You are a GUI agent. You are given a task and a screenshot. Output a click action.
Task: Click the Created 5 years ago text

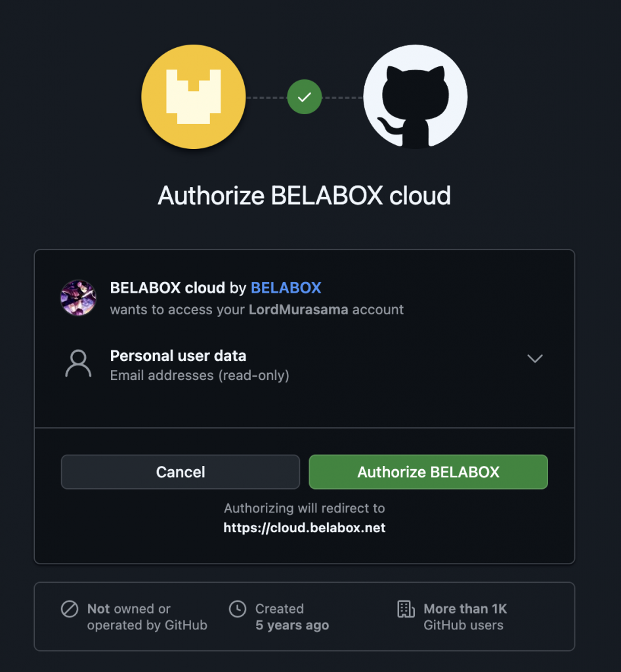tap(292, 617)
